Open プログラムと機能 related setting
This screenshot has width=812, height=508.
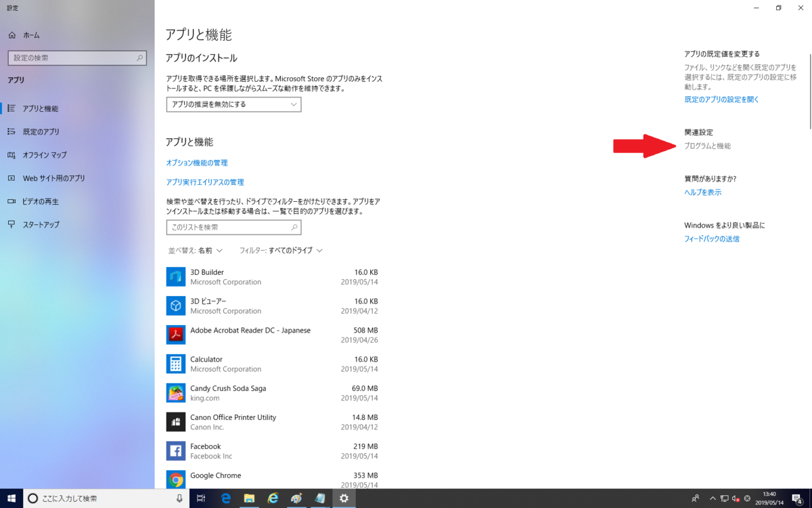708,146
